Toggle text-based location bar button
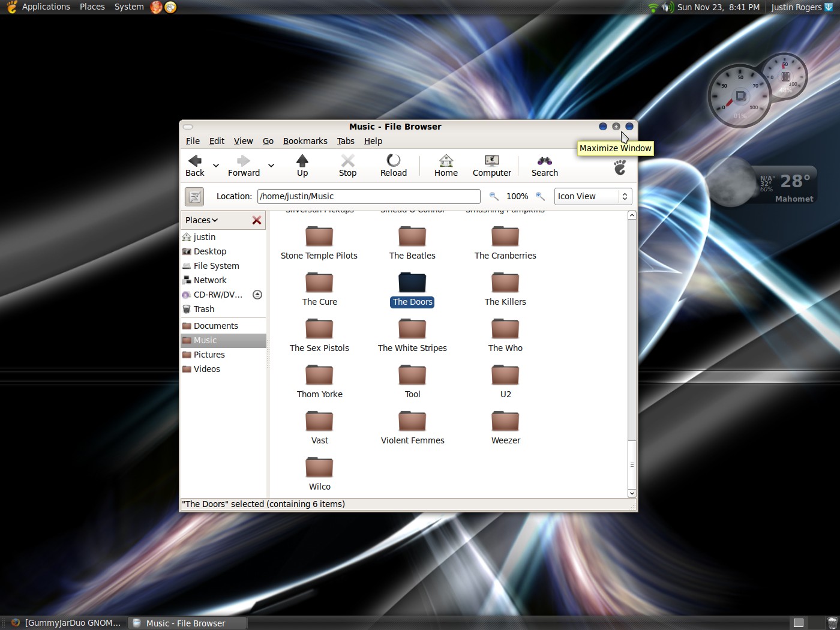 click(x=194, y=196)
